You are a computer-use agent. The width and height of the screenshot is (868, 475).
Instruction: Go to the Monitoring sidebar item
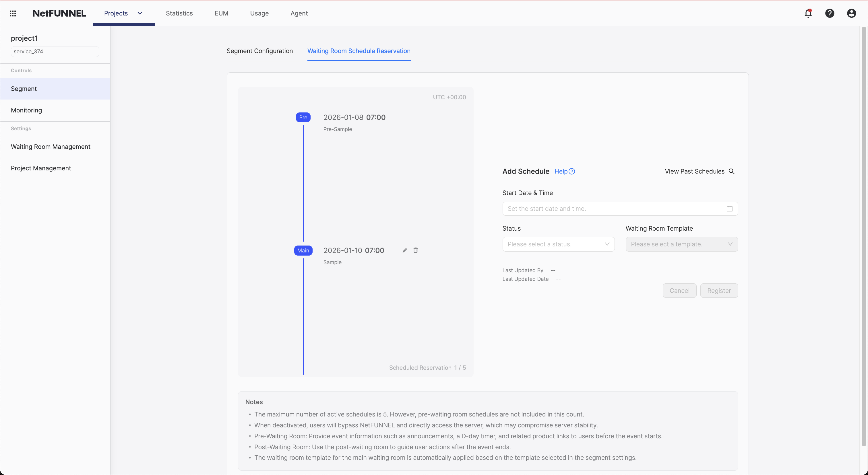tap(26, 110)
